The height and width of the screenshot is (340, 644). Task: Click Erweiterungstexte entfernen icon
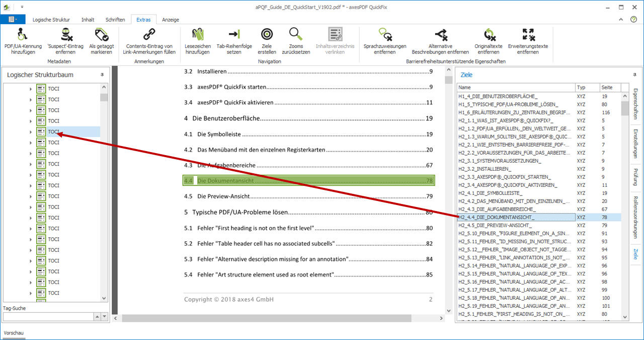pyautogui.click(x=528, y=34)
